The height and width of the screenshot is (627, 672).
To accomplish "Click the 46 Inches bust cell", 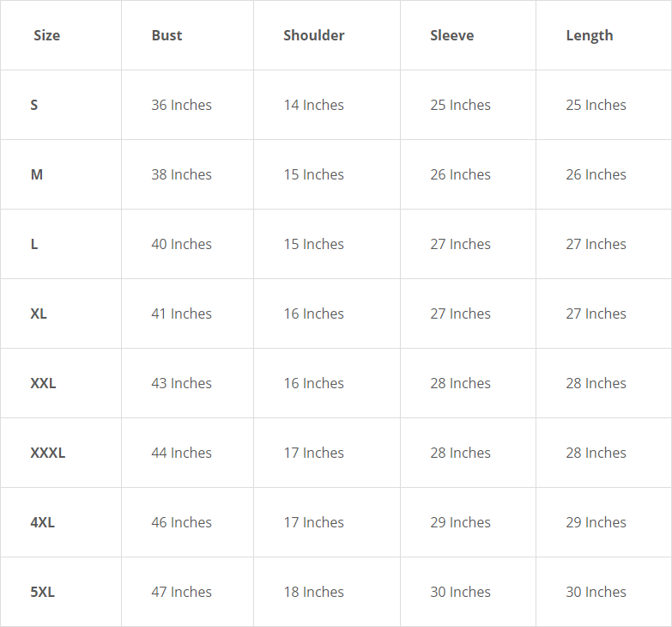I will 181,522.
